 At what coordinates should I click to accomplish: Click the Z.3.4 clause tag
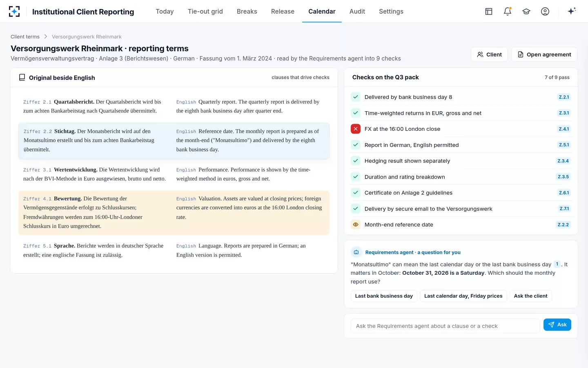coord(563,161)
